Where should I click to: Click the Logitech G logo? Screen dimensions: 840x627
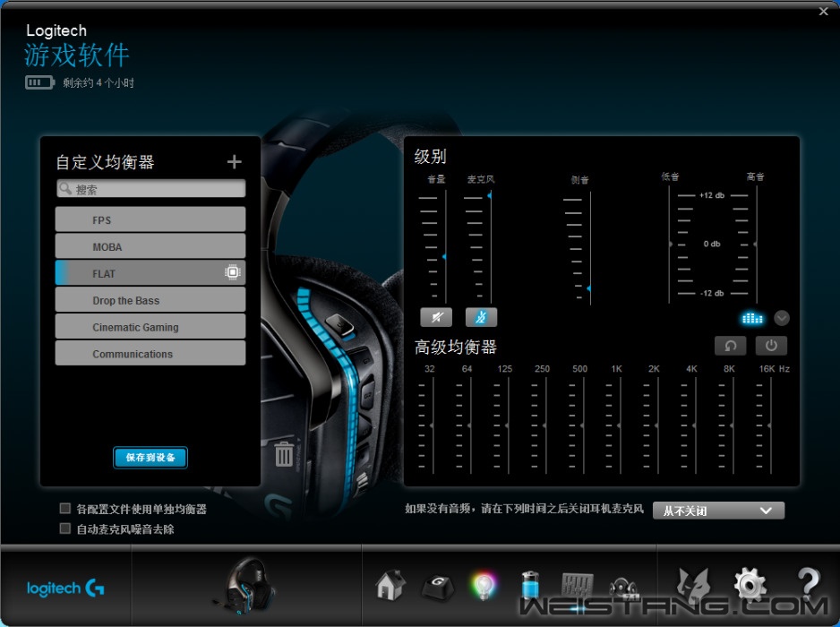pyautogui.click(x=65, y=588)
